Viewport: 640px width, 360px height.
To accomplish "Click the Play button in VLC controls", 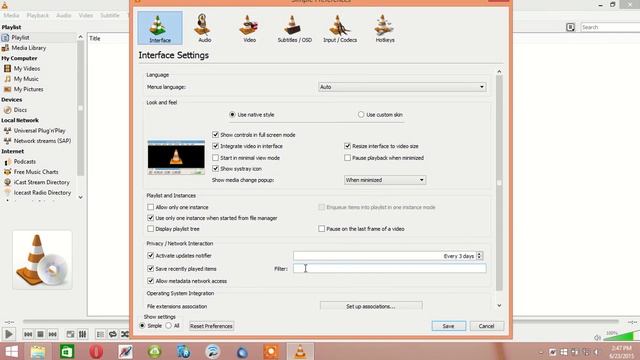I will 8,334.
